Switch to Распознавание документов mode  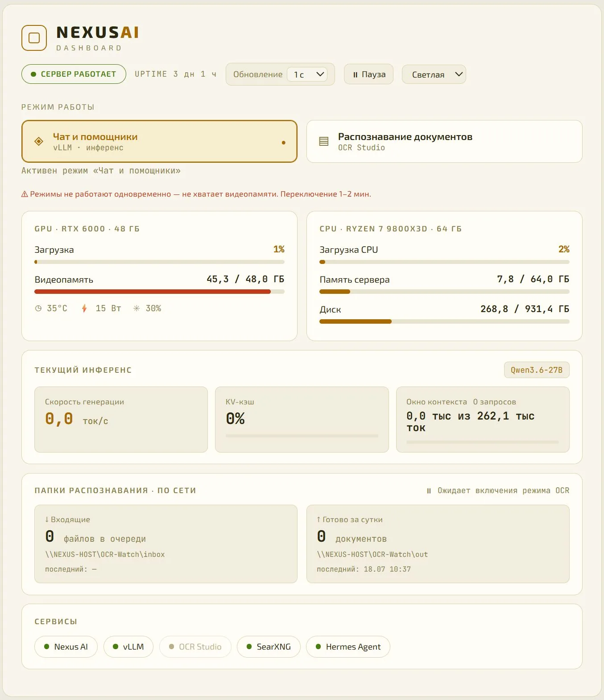[x=444, y=141]
